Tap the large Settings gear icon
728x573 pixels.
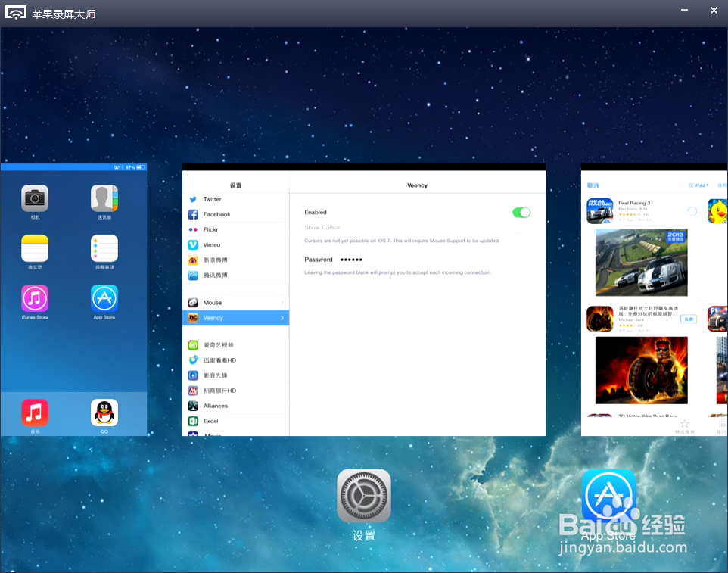pyautogui.click(x=364, y=496)
